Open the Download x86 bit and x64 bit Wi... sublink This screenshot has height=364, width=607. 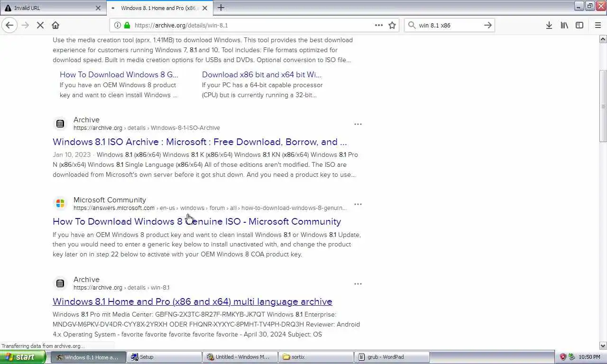pos(262,74)
